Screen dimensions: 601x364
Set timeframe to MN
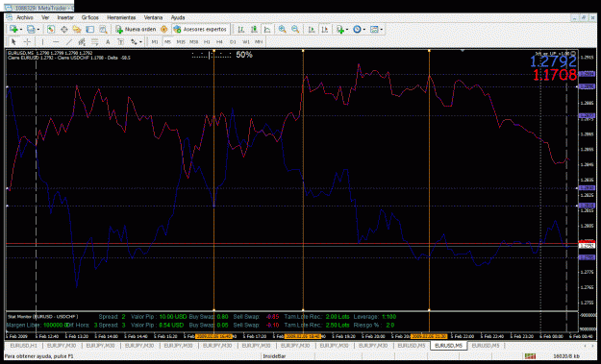[259, 41]
